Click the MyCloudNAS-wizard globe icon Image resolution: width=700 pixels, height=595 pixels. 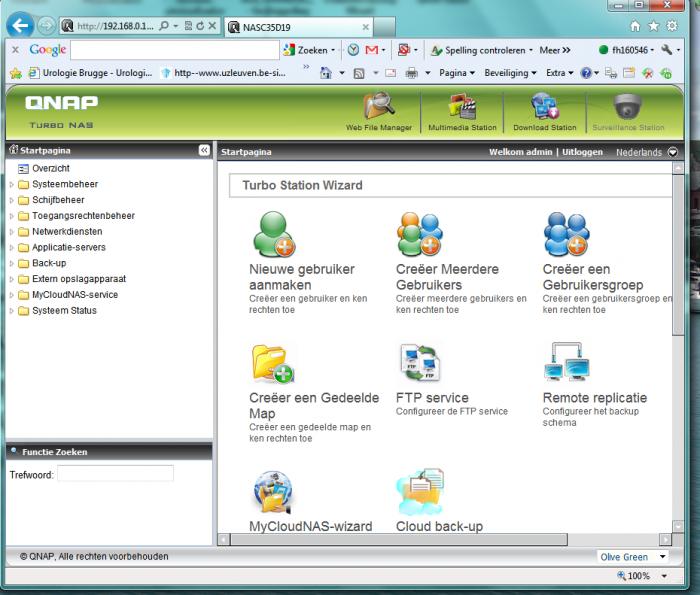tap(273, 492)
